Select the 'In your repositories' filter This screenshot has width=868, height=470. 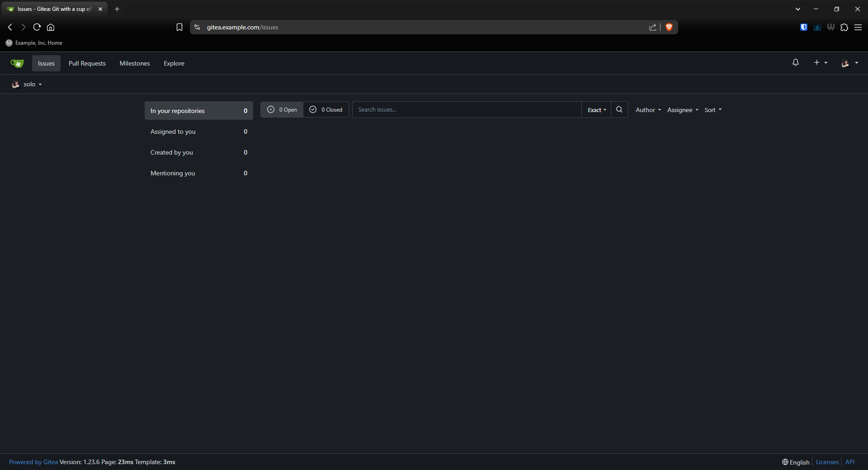click(198, 111)
